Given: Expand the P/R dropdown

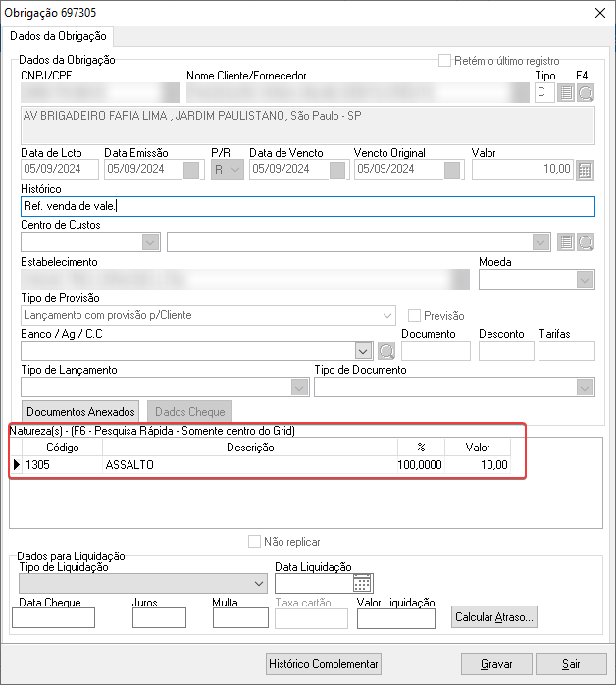Looking at the screenshot, I should pyautogui.click(x=235, y=170).
